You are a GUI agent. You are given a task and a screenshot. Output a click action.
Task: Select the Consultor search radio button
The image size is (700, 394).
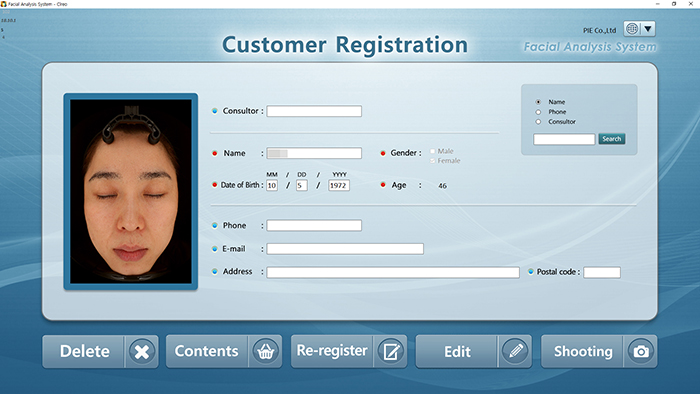538,122
